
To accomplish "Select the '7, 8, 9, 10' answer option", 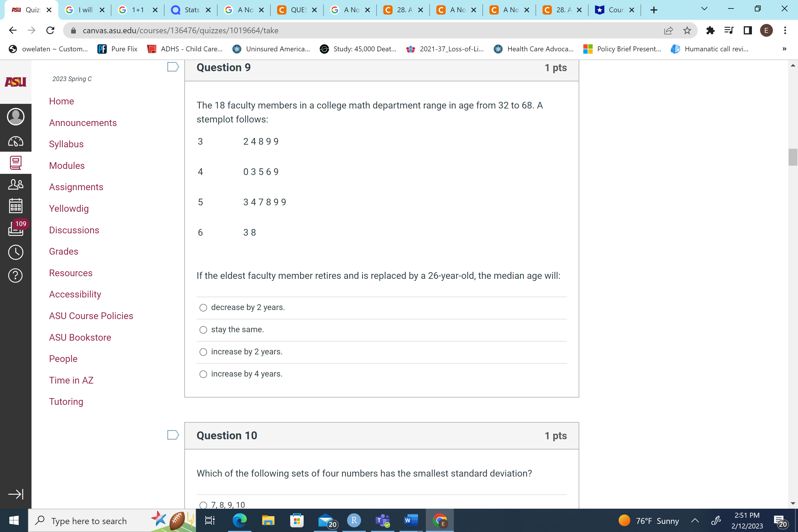I will click(x=203, y=505).
